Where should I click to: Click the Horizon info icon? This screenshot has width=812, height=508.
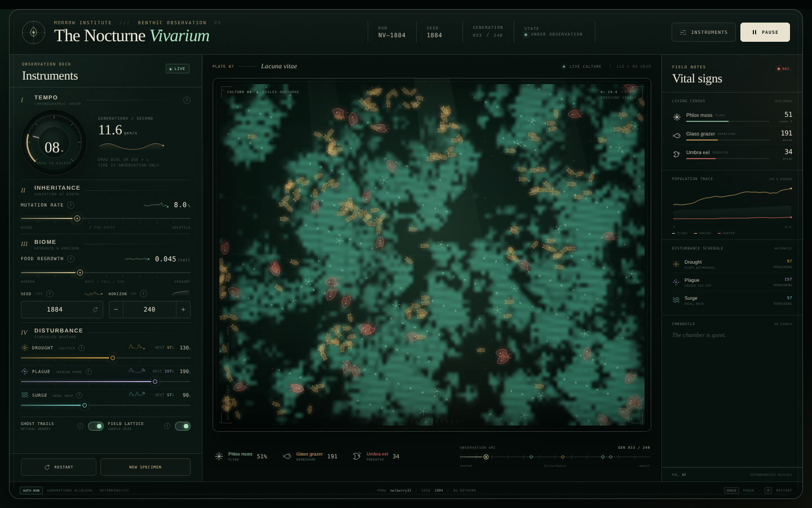pyautogui.click(x=143, y=294)
